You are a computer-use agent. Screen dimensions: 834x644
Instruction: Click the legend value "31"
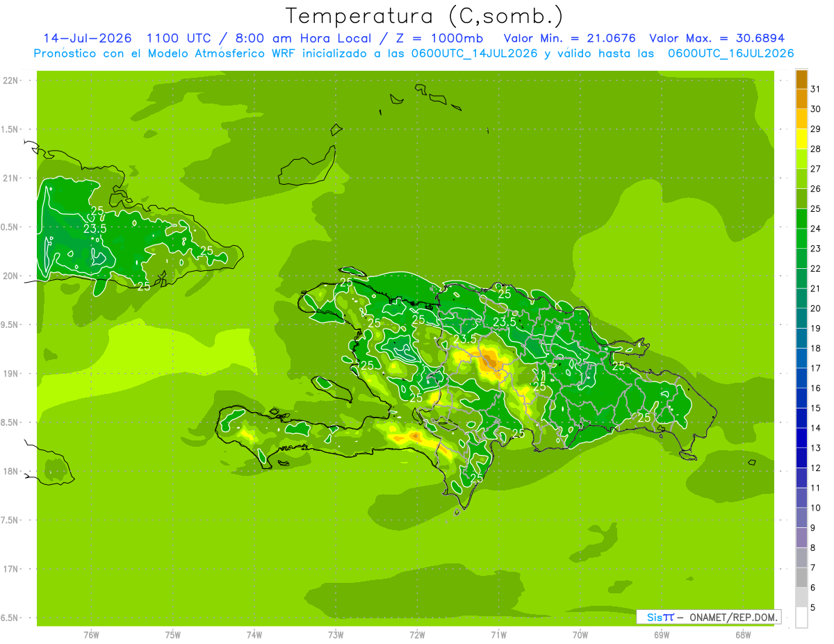pyautogui.click(x=816, y=89)
